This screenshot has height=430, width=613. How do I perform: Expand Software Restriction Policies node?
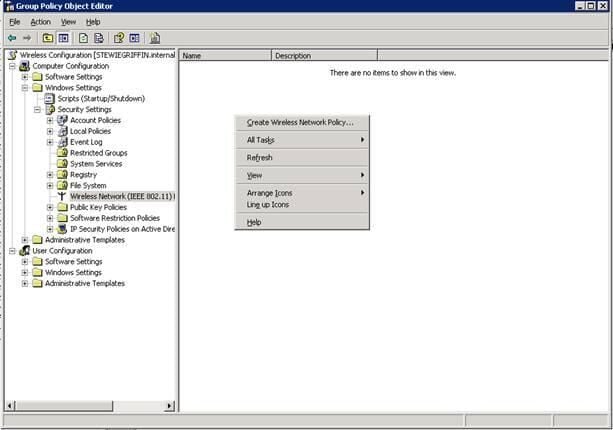50,218
